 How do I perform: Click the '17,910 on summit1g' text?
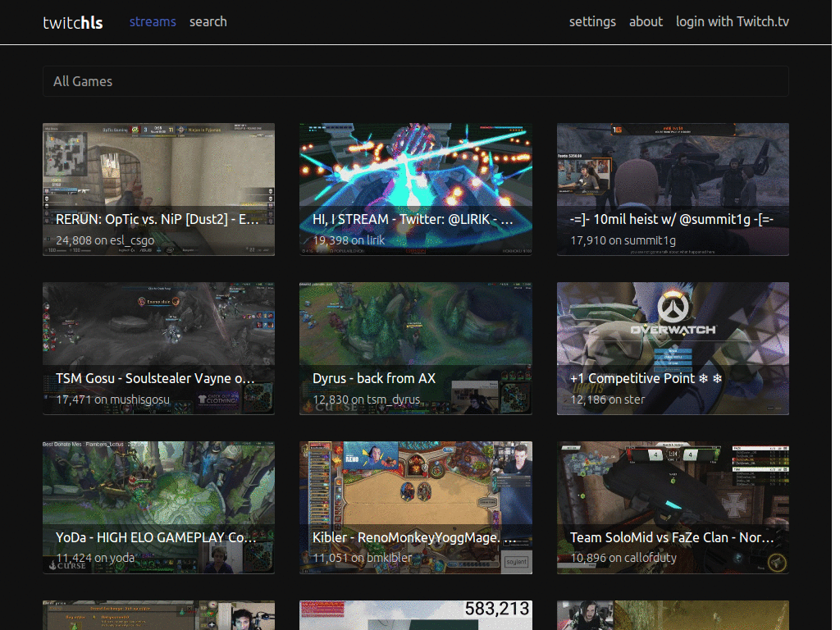pyautogui.click(x=623, y=240)
